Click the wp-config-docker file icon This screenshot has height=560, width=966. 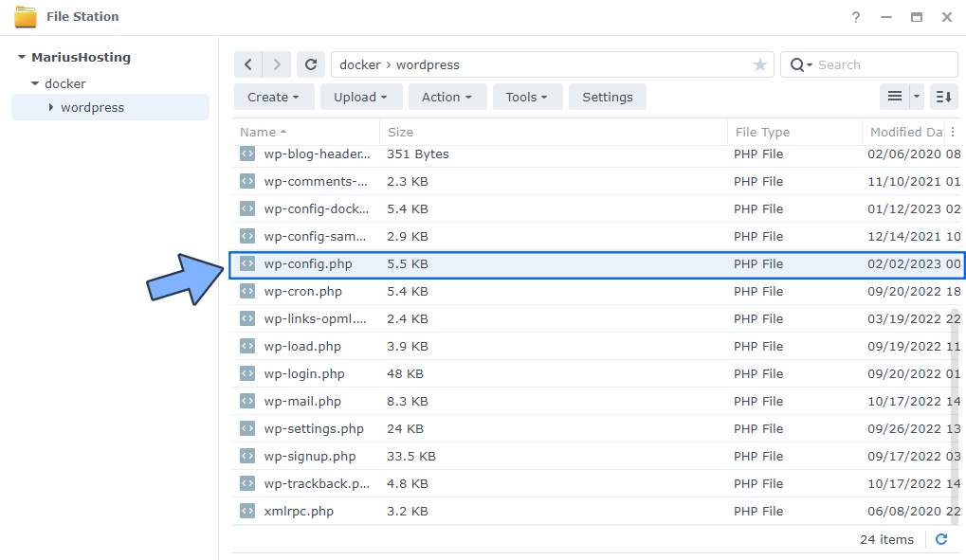point(247,208)
